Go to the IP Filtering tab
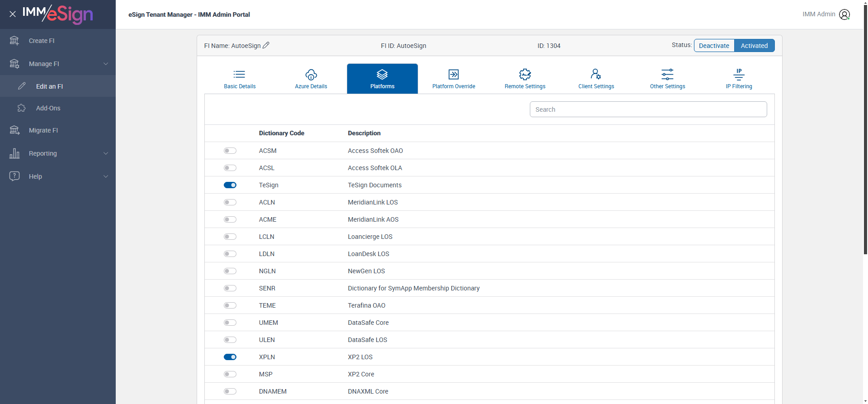 coord(739,79)
